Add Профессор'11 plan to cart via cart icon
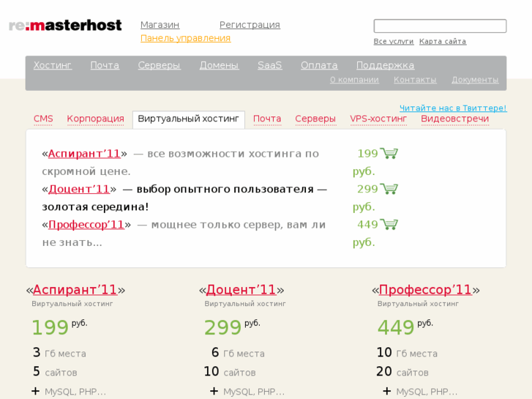Viewport: 532px width, 399px height. tap(389, 225)
